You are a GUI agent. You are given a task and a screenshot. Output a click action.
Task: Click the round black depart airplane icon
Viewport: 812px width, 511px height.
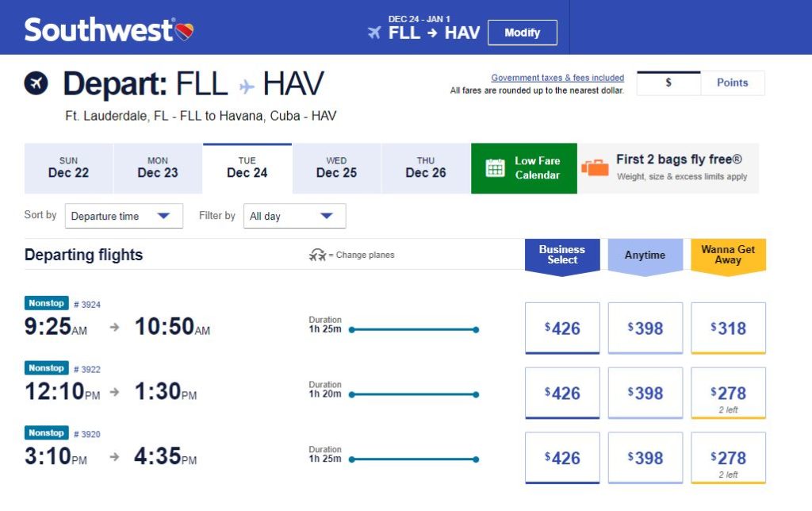36,83
